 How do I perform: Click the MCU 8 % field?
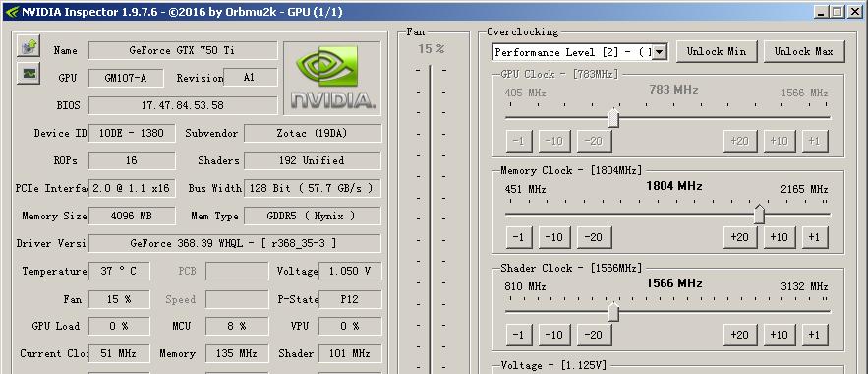[237, 326]
